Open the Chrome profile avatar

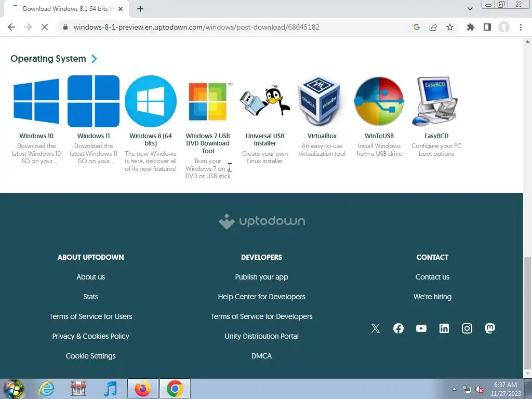tap(504, 27)
